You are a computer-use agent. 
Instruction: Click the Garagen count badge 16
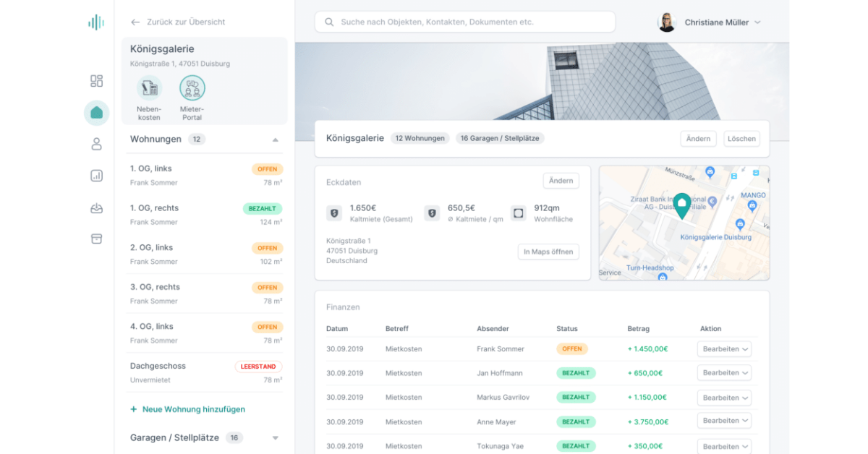point(234,438)
